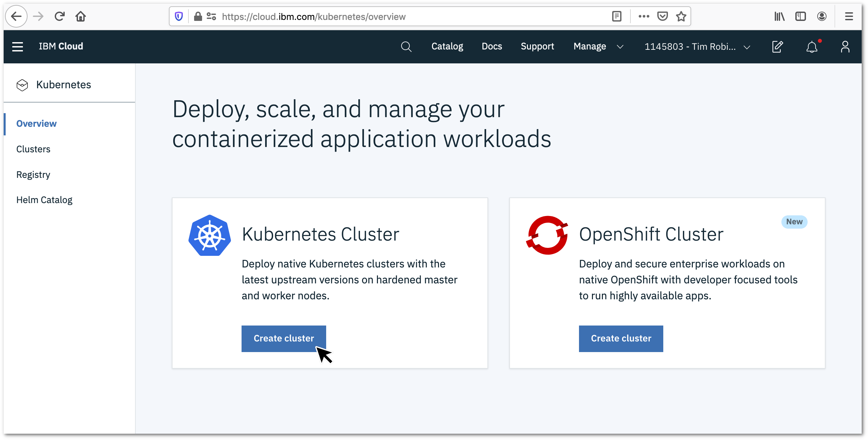The height and width of the screenshot is (440, 868).
Task: Click the Kubernetes Cluster description text
Action: click(x=349, y=280)
